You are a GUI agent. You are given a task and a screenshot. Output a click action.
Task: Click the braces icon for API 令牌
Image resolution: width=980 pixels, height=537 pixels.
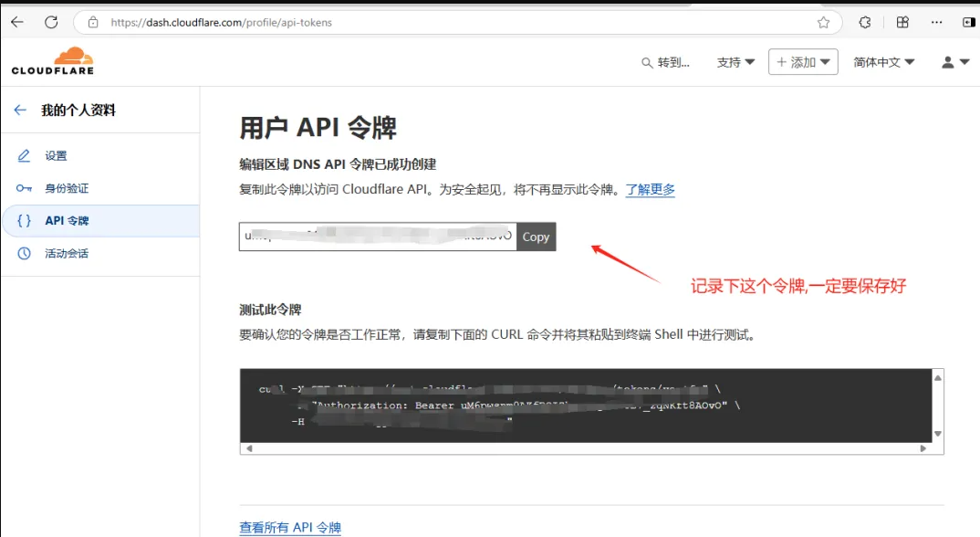tap(24, 221)
